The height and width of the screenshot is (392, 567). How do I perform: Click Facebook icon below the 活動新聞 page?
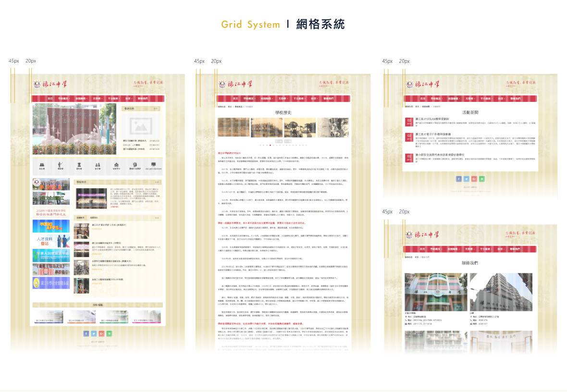click(458, 179)
